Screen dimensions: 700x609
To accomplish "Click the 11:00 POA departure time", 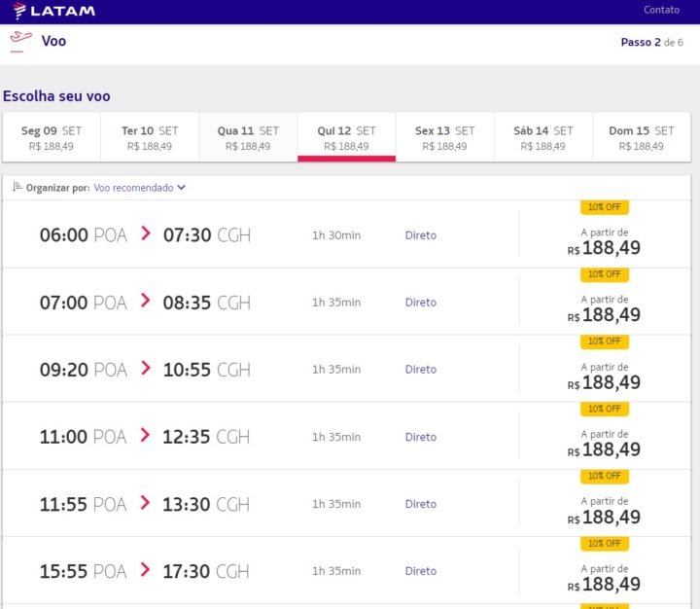I will [83, 437].
